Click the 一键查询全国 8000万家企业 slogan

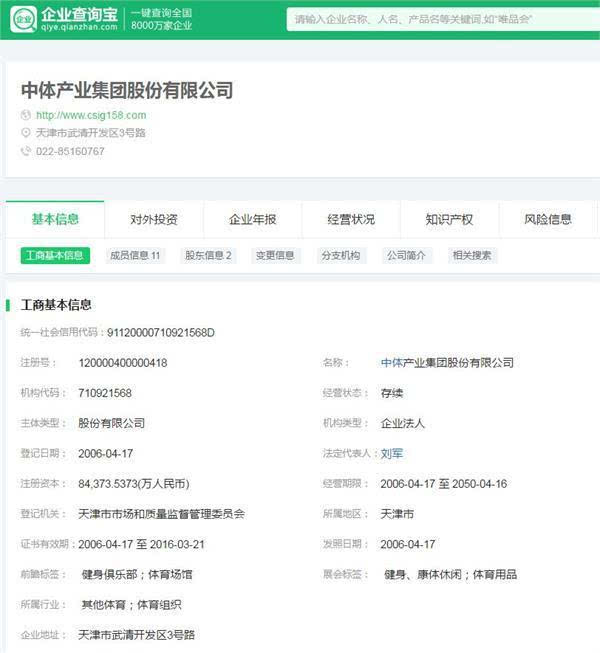click(x=162, y=19)
